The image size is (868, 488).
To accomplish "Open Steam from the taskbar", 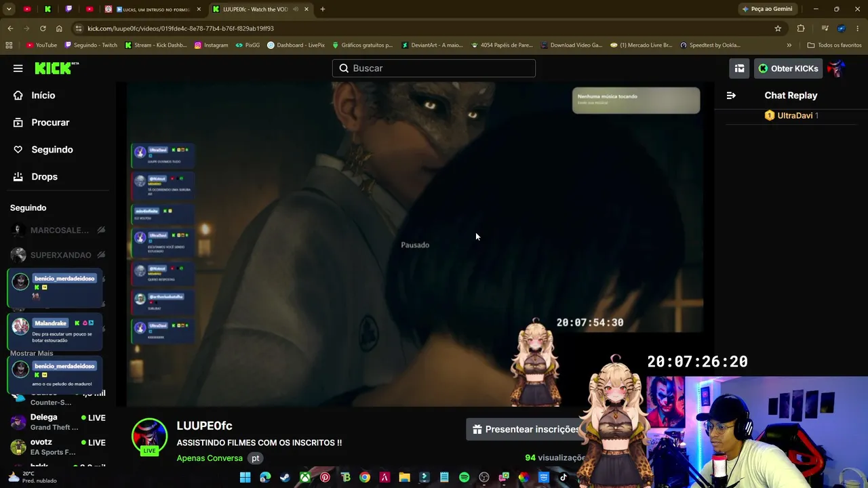I will (285, 477).
